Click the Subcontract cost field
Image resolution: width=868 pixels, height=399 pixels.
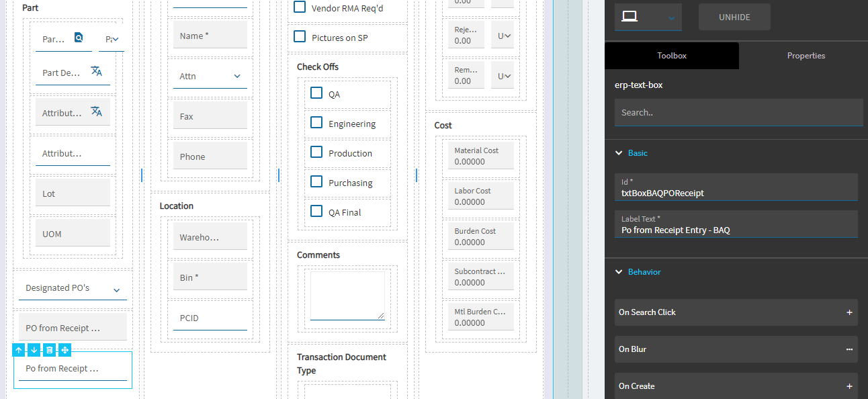[481, 277]
